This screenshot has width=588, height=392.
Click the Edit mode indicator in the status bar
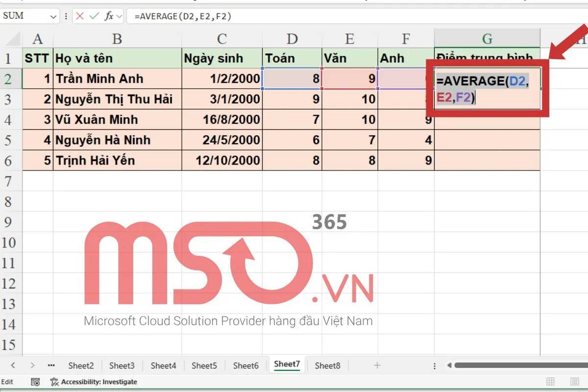(x=9, y=382)
